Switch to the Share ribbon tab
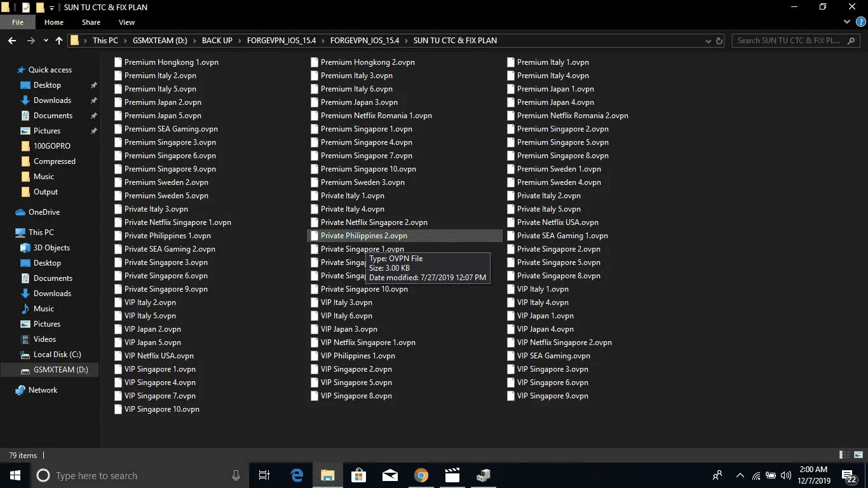 [x=91, y=22]
